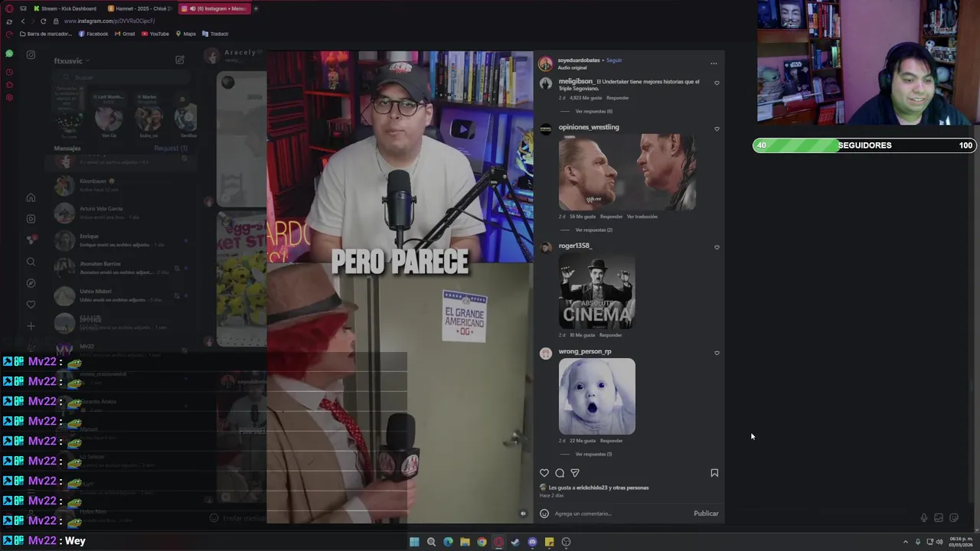Reply to opiniones_wrestling's comment
Image resolution: width=980 pixels, height=551 pixels.
pyautogui.click(x=611, y=217)
